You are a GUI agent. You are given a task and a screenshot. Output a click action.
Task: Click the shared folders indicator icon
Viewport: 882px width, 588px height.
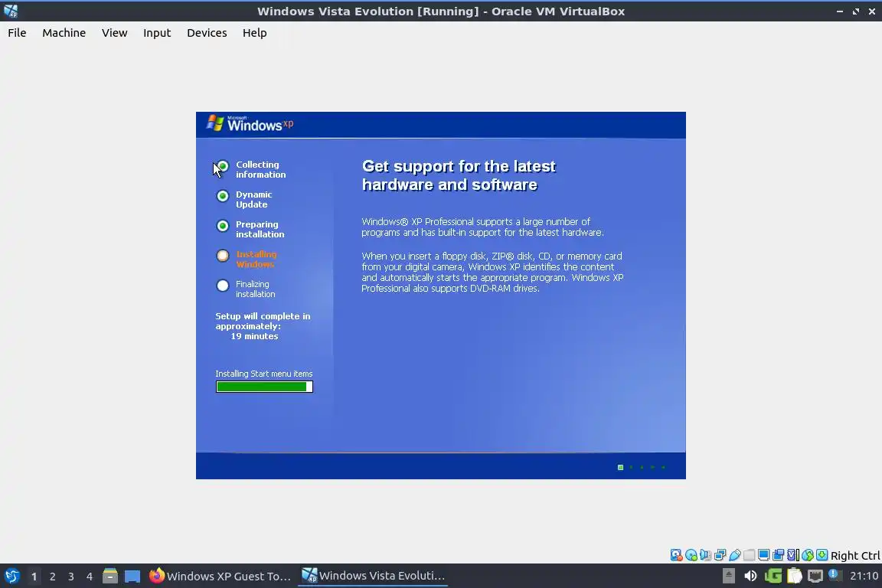pos(750,555)
